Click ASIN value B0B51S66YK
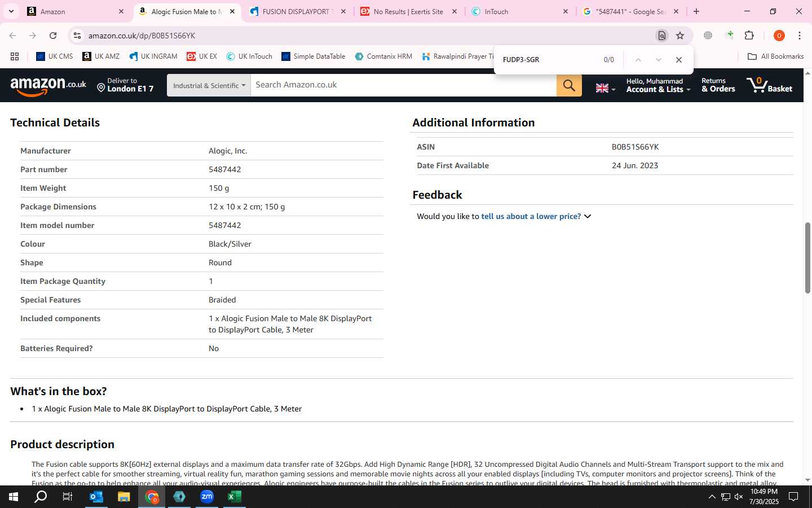The height and width of the screenshot is (508, 812). [x=635, y=147]
